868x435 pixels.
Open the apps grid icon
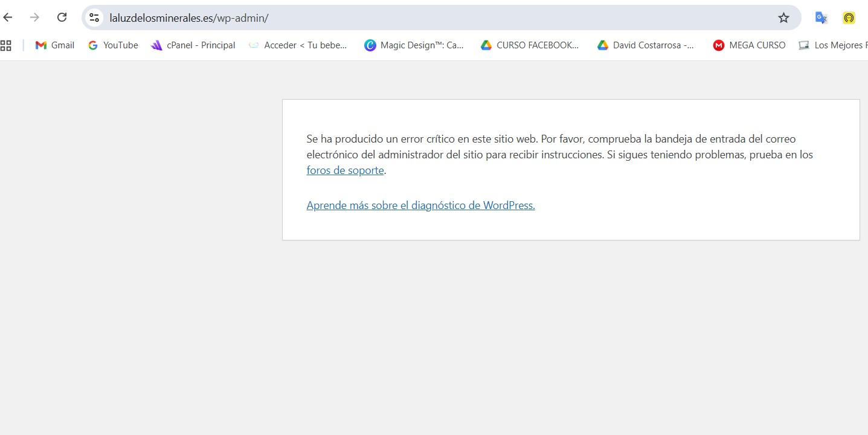(x=6, y=45)
